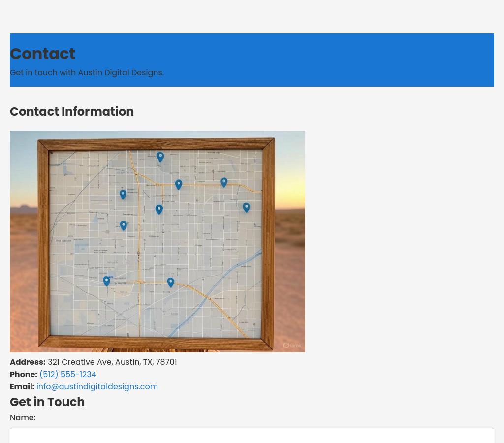The height and width of the screenshot is (443, 504).
Task: Select the rightmost blue map pin
Action: tap(246, 207)
